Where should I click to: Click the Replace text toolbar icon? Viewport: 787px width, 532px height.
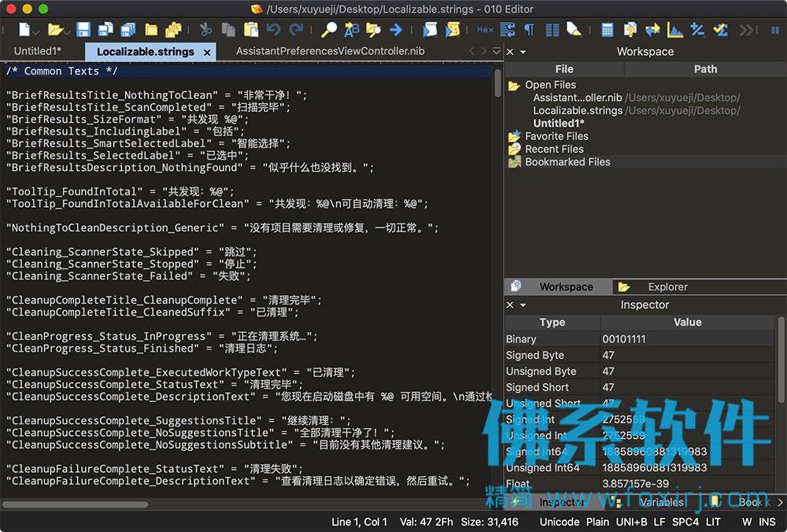click(x=351, y=30)
